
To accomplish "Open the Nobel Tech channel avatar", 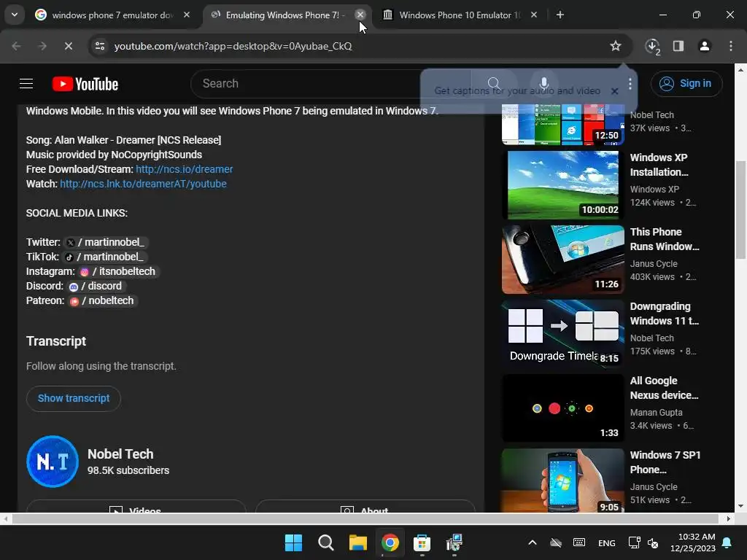I will (x=53, y=462).
